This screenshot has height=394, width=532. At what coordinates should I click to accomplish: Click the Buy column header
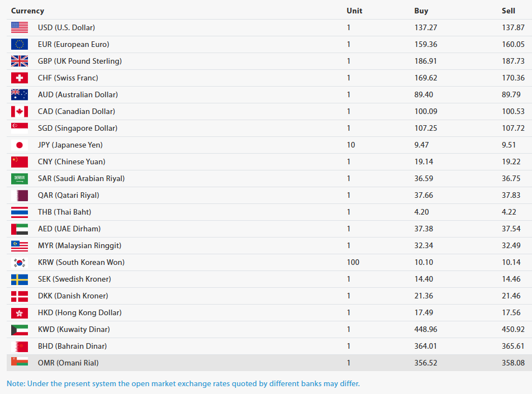421,11
